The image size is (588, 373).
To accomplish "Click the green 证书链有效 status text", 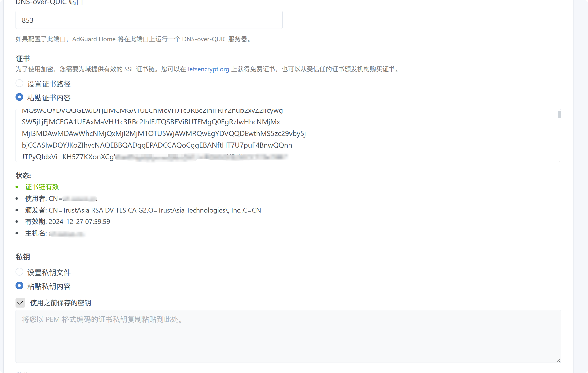I will 42,187.
